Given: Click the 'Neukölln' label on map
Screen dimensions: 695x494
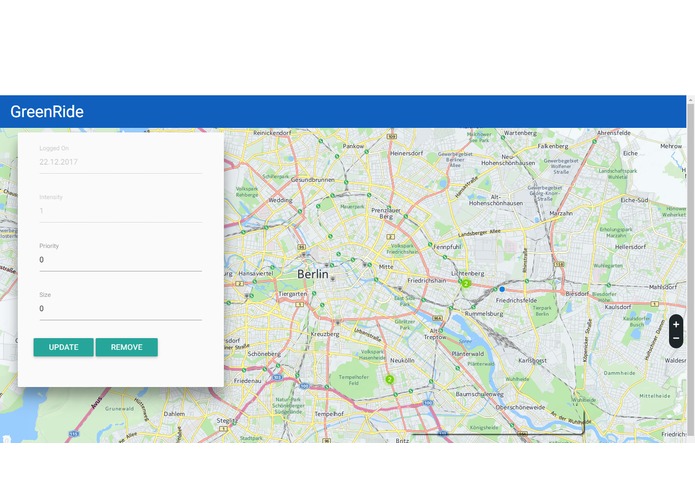Looking at the screenshot, I should click(402, 361).
